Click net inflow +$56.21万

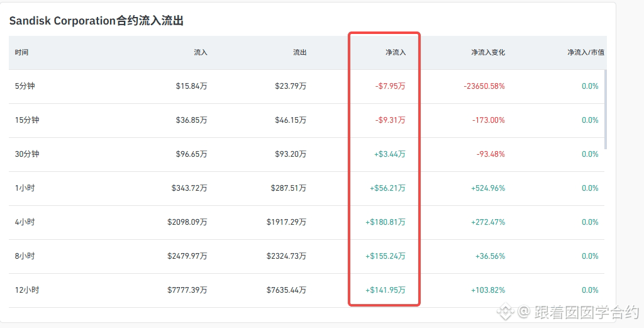pos(387,188)
